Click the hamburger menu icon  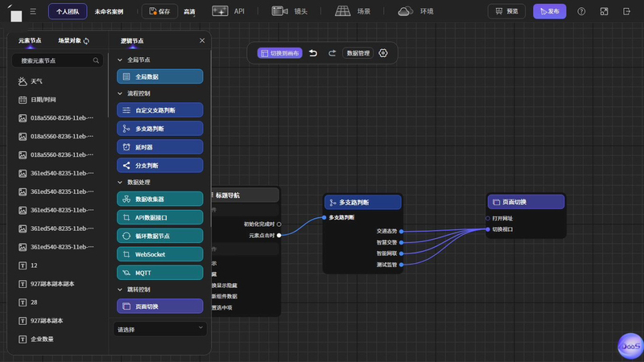33,12
